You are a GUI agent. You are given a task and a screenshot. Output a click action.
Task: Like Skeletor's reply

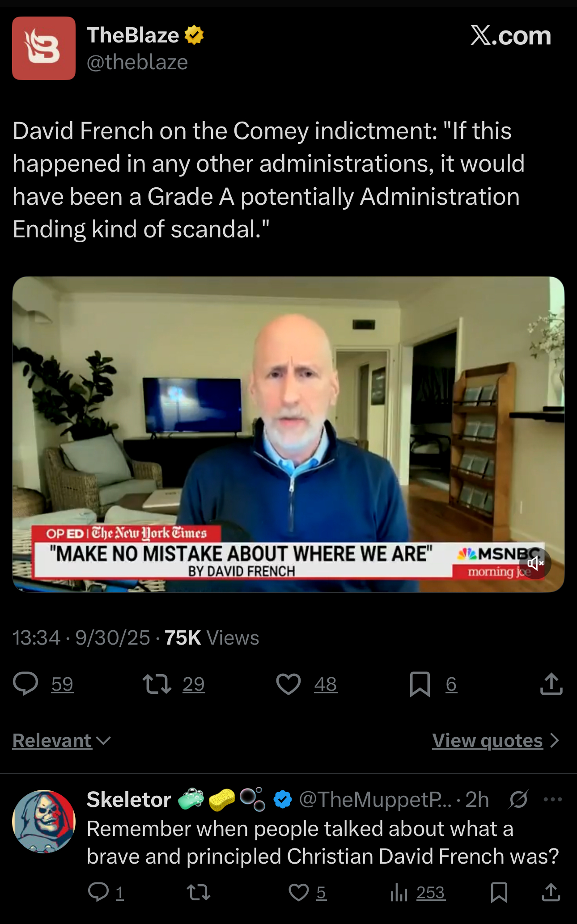point(299,893)
